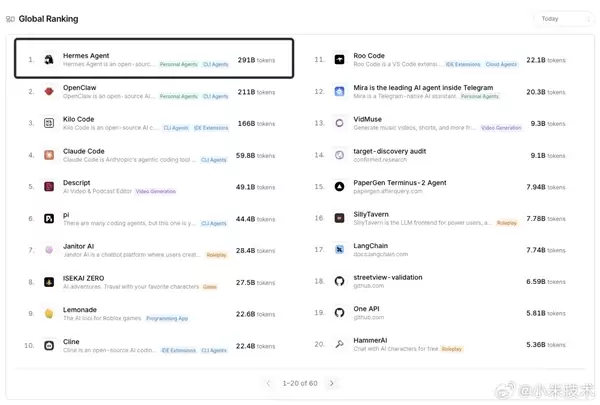The image size is (600, 405).
Task: Click the Descript app icon
Action: pos(49,186)
